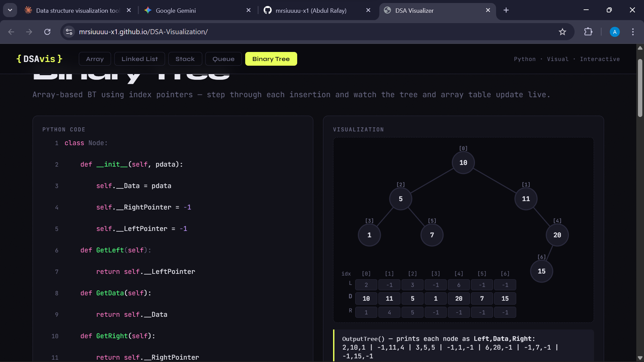
Task: Close the Data structure visualization tool tab
Action: (129, 10)
